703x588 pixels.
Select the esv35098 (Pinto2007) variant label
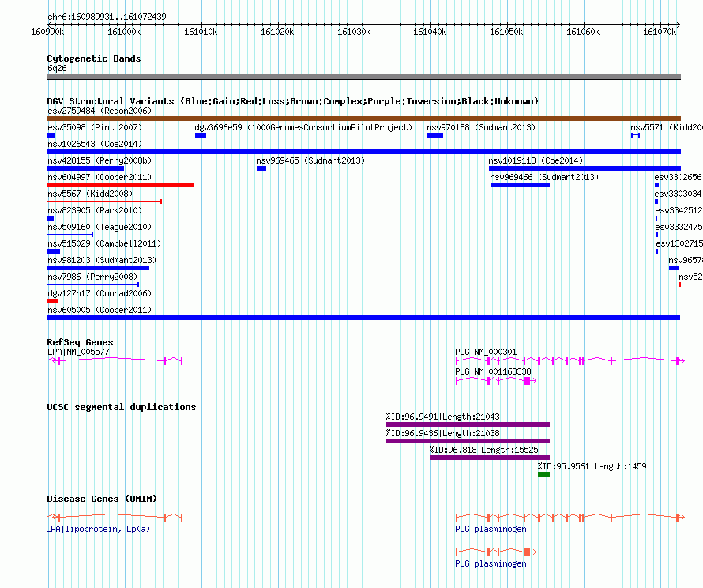click(95, 127)
